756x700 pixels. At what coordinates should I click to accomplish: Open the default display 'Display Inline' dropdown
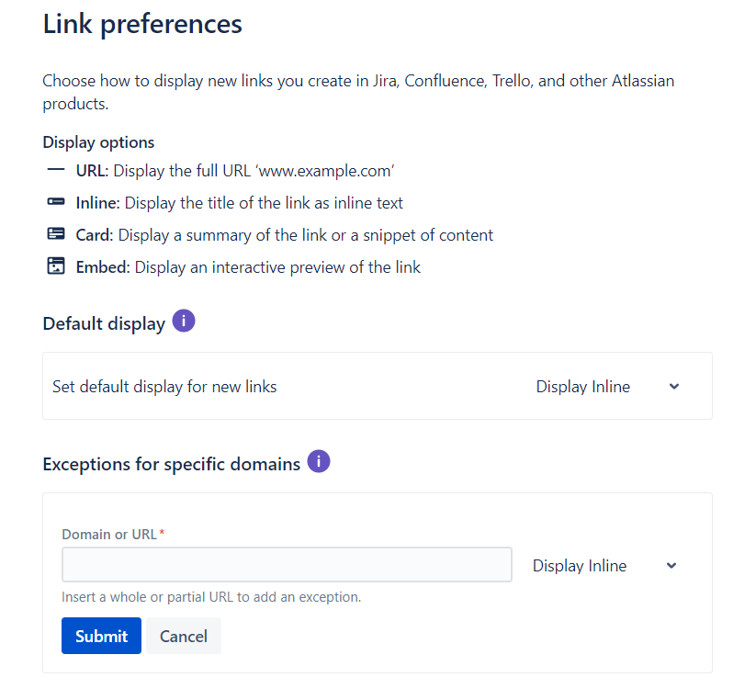click(583, 387)
